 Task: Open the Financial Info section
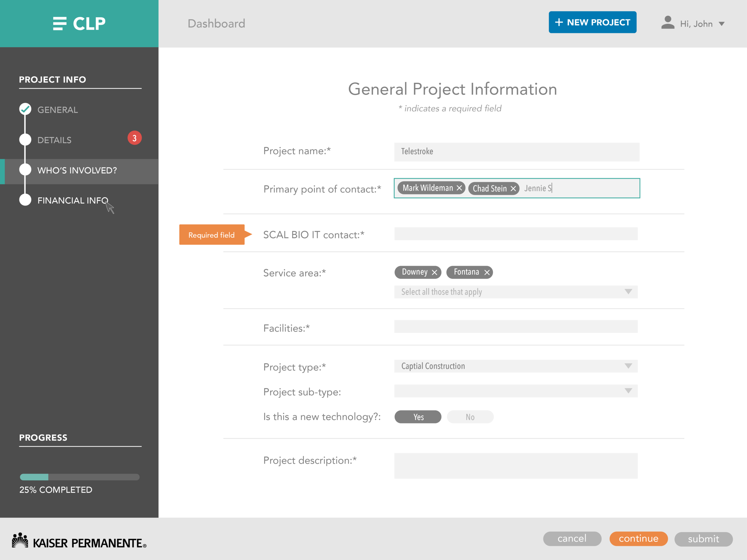tap(73, 200)
